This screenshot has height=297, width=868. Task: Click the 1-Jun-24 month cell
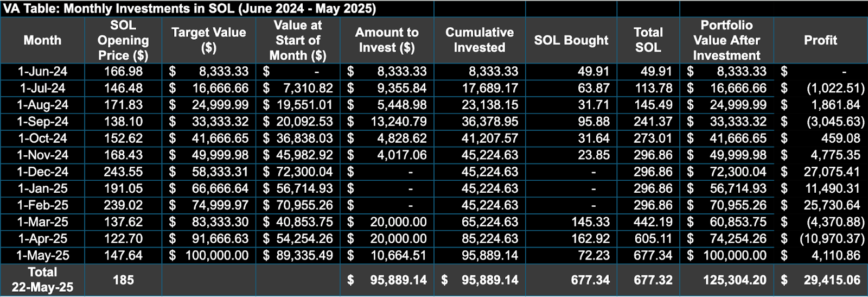(x=42, y=71)
